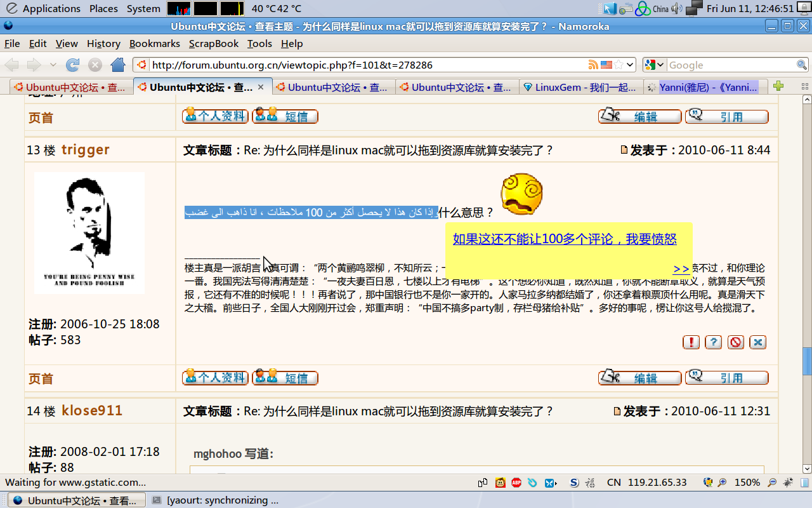
Task: Click trigger's avatar image
Action: click(x=89, y=232)
